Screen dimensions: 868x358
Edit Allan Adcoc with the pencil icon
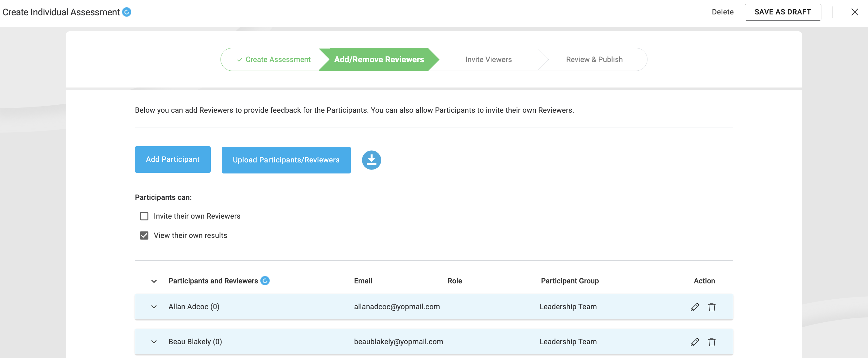pyautogui.click(x=694, y=307)
